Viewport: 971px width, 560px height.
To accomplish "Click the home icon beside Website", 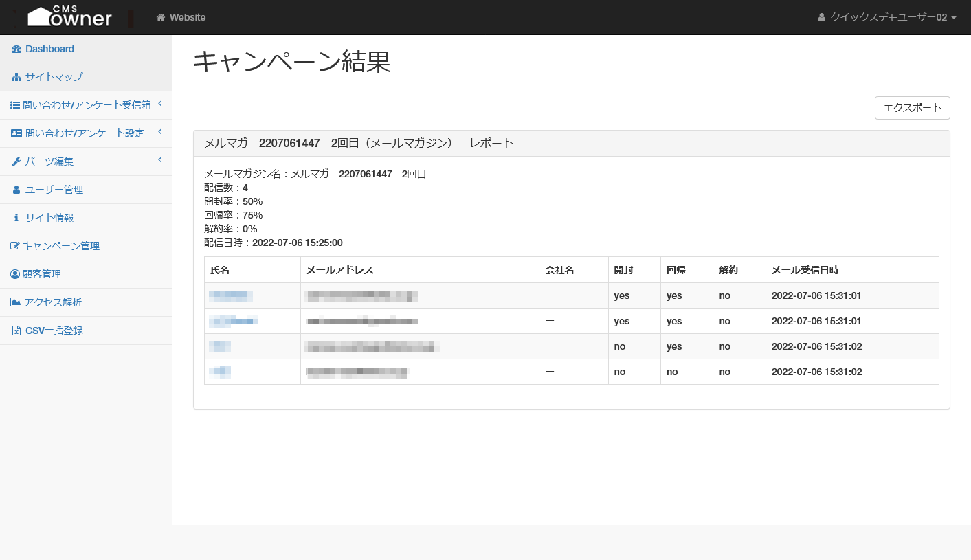I will (161, 17).
